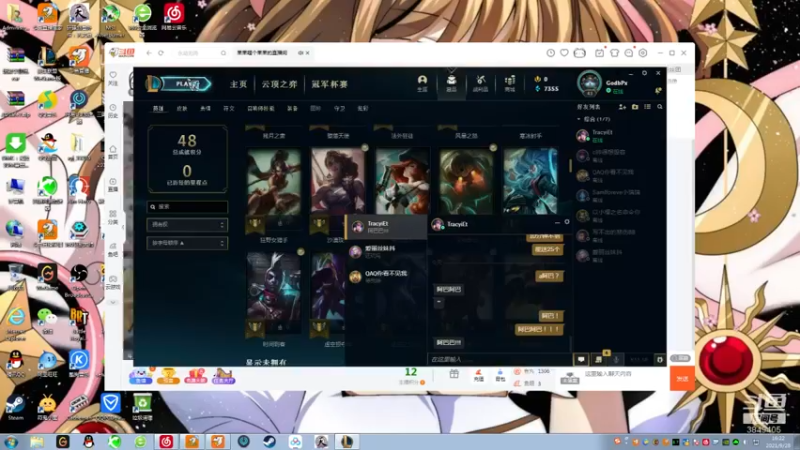Screen dimensions: 800x450
Task: Select TracyiEt in the friends list
Action: click(618, 135)
